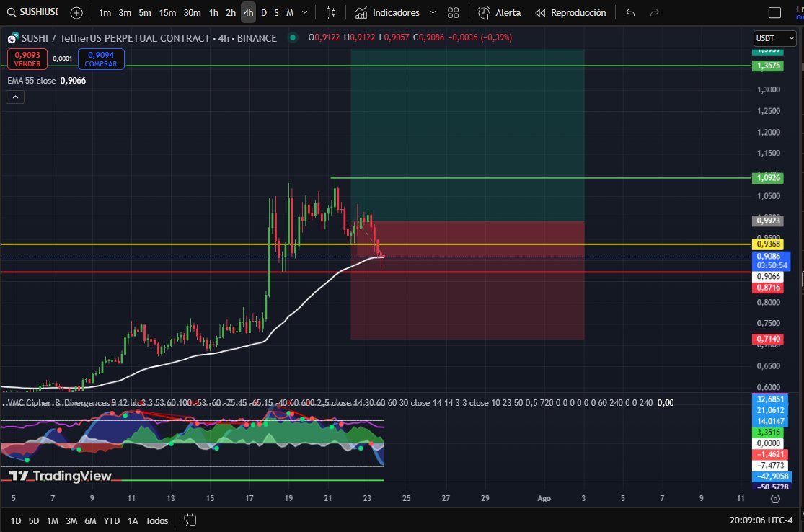Expand the timeframe dropdown chevron
Image resolution: width=804 pixels, height=532 pixels.
coord(304,13)
